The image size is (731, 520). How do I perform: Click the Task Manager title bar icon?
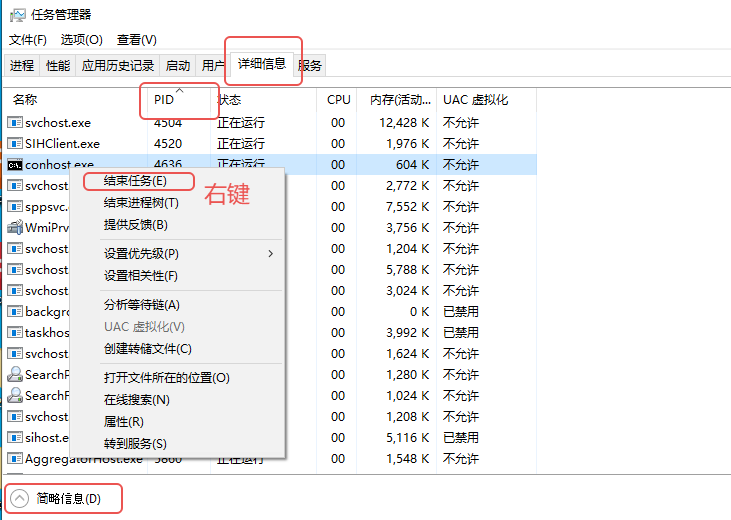coord(18,15)
